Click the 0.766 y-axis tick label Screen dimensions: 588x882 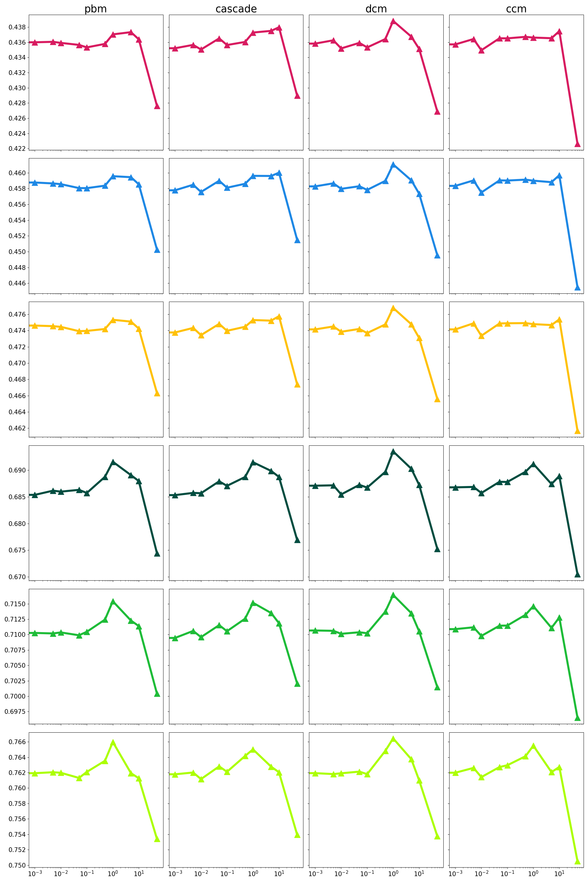coord(17,742)
